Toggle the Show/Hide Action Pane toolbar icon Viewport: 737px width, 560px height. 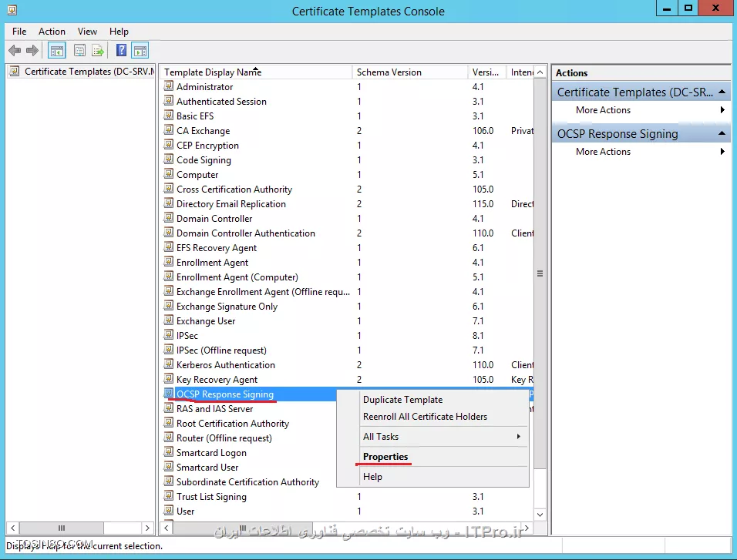pyautogui.click(x=140, y=50)
